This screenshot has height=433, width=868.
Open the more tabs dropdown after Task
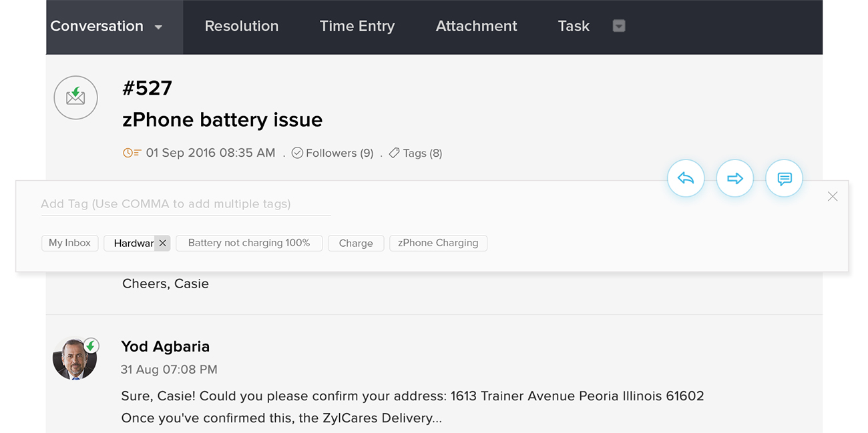(619, 26)
